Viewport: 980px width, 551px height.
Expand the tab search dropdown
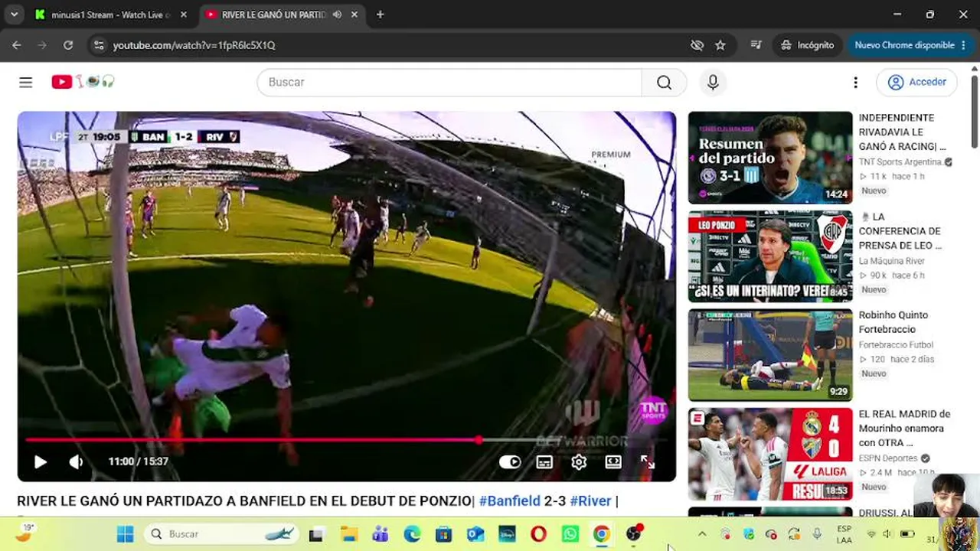(14, 15)
